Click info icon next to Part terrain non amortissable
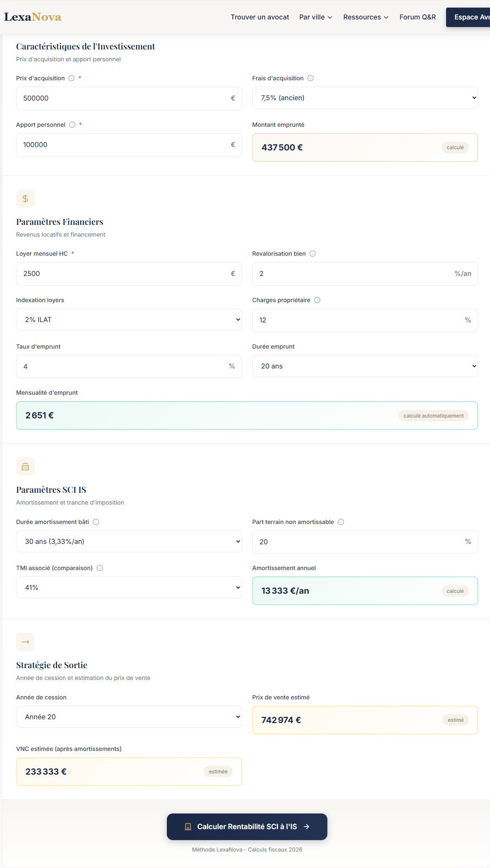The width and height of the screenshot is (490, 868). [x=341, y=522]
